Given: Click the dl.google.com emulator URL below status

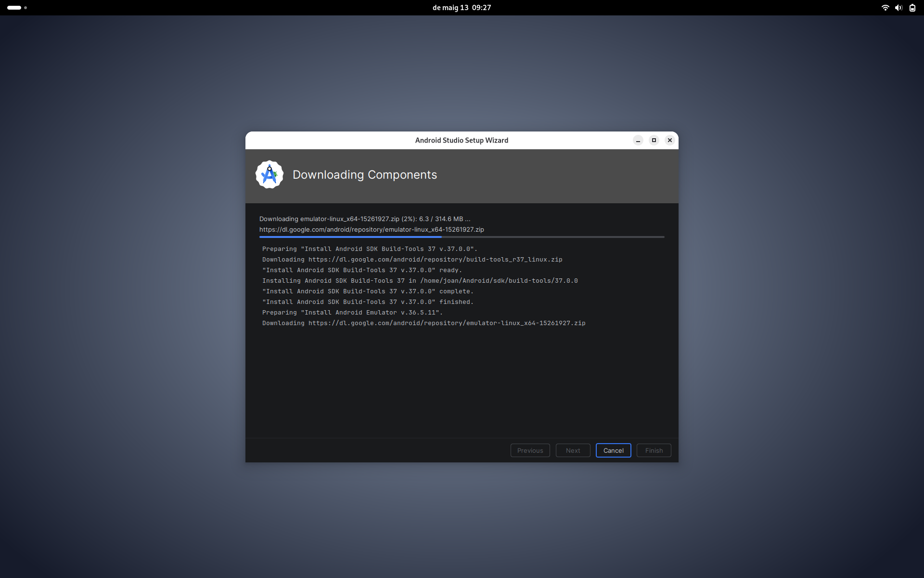Looking at the screenshot, I should (372, 229).
